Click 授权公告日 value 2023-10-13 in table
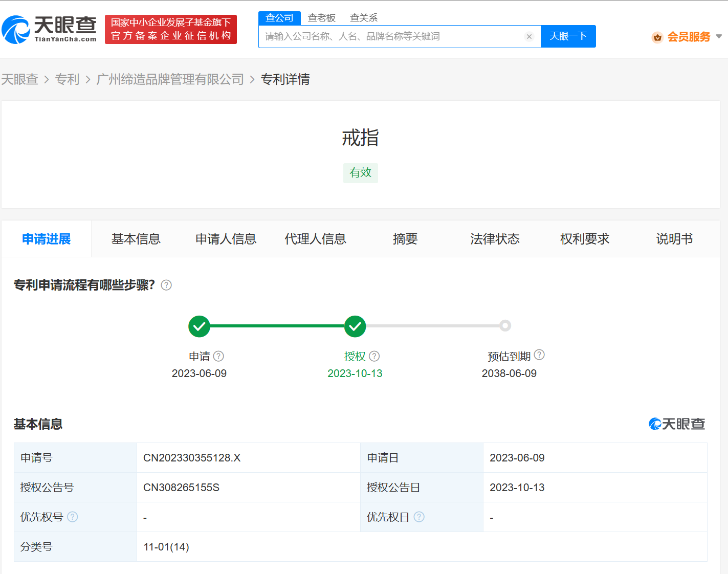The image size is (728, 574). click(517, 488)
